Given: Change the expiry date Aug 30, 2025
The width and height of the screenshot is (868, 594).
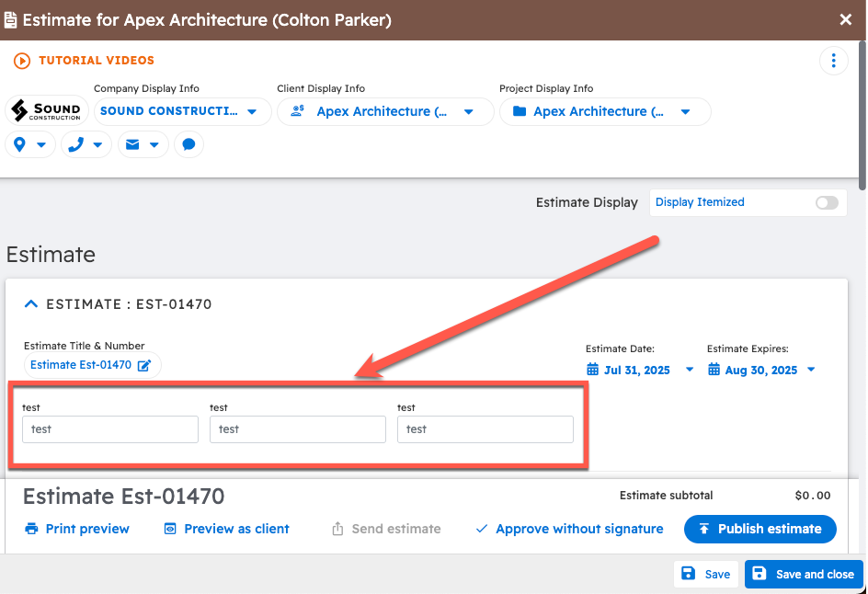Looking at the screenshot, I should tap(761, 370).
